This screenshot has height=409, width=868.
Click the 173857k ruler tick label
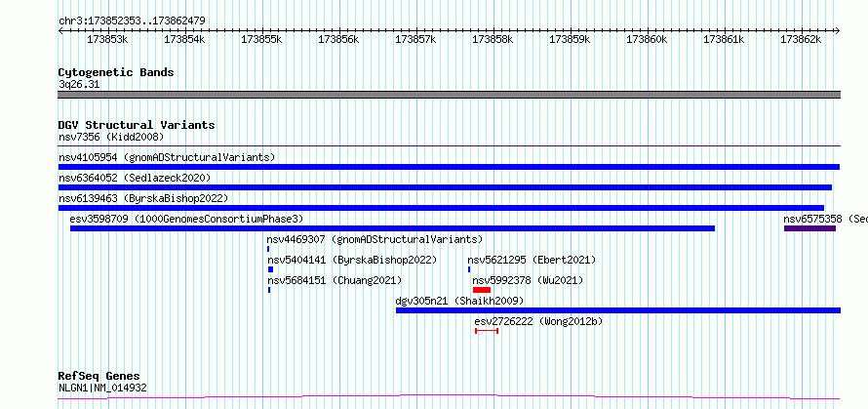(415, 39)
